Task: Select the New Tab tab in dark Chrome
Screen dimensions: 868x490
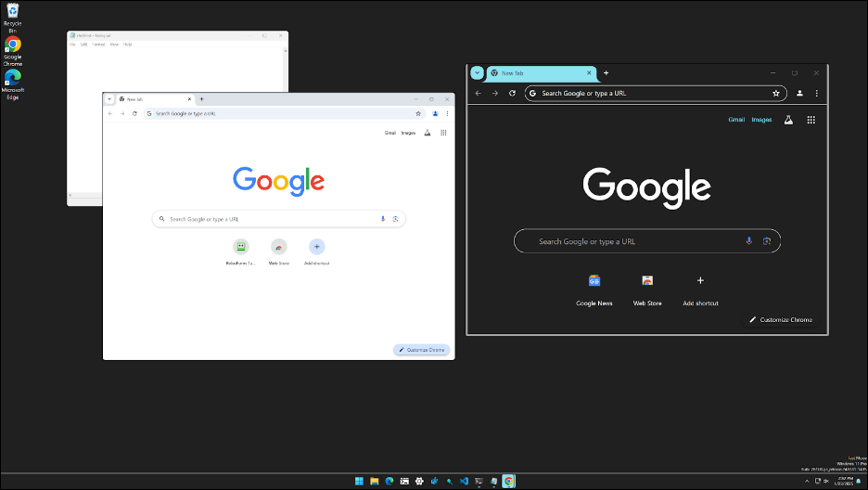Action: (x=540, y=73)
